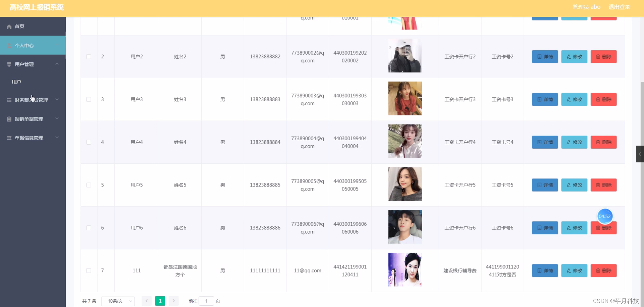Open the 首页 home icon in sidebar

point(9,26)
